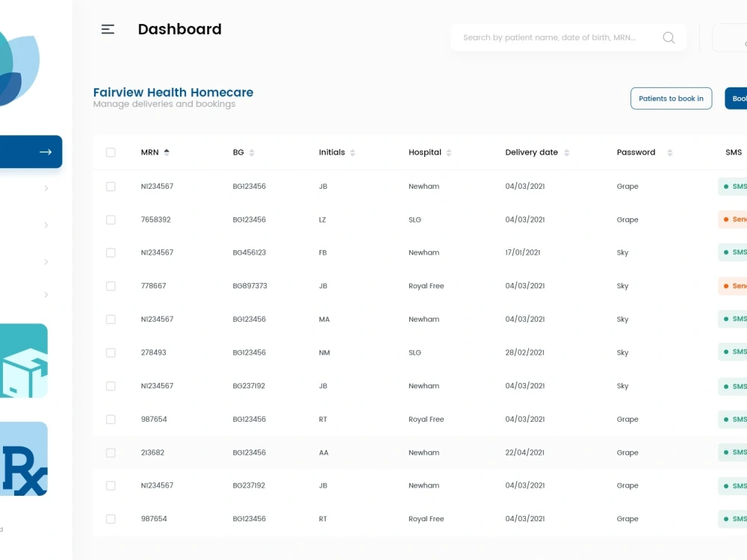Select the checkbox for MRN 213682
Viewport: 747px width, 560px height.
[111, 452]
